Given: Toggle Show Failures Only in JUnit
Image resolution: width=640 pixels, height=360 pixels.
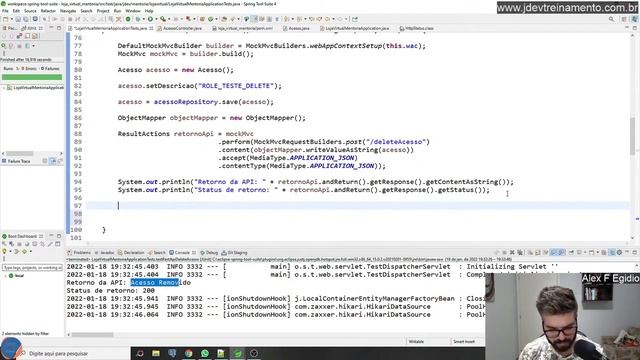Looking at the screenshot, I should 20,36.
